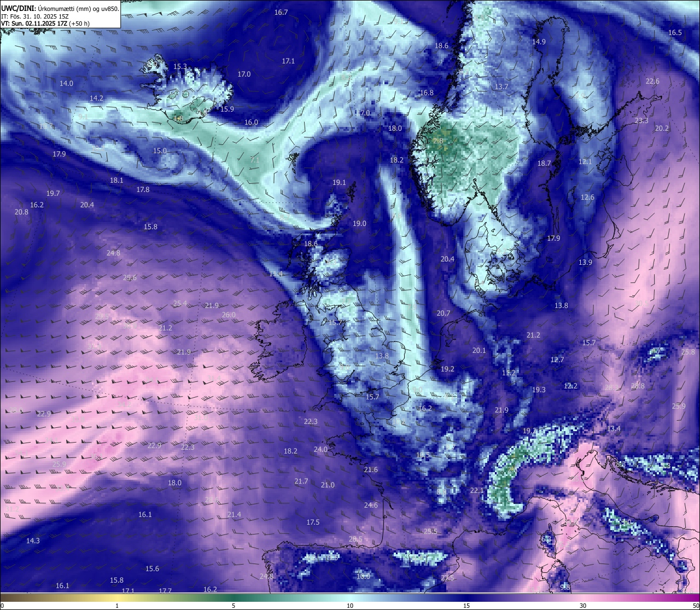
Task: Click the colorbar label '50'
Action: (x=696, y=606)
